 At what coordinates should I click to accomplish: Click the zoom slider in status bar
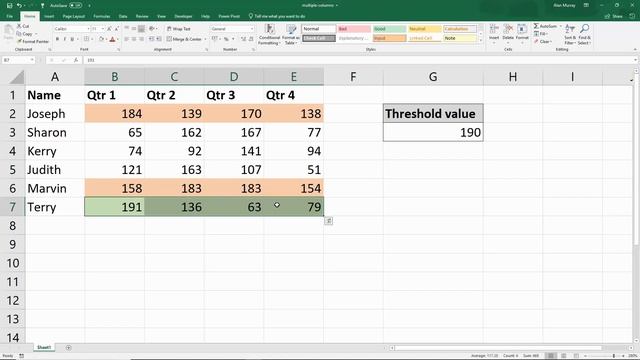[x=604, y=356]
